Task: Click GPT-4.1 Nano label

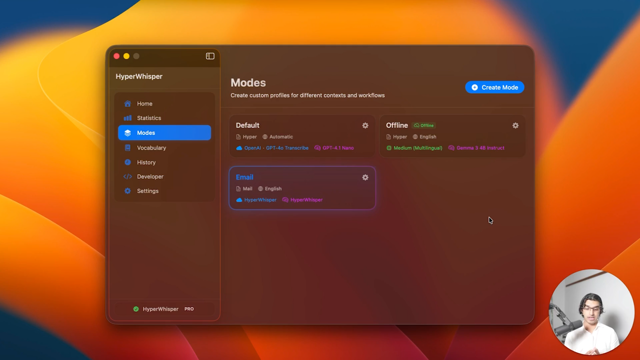Action: (334, 148)
